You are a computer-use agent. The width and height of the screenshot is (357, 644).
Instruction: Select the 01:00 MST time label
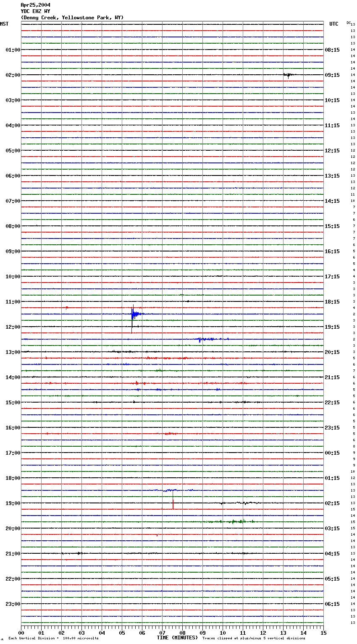tap(13, 50)
